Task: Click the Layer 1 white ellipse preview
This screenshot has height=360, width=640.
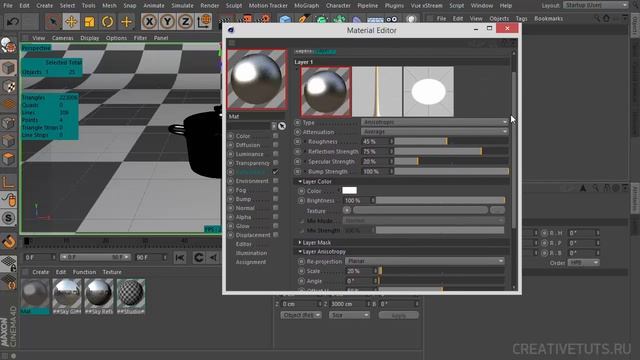Action: pyautogui.click(x=428, y=92)
